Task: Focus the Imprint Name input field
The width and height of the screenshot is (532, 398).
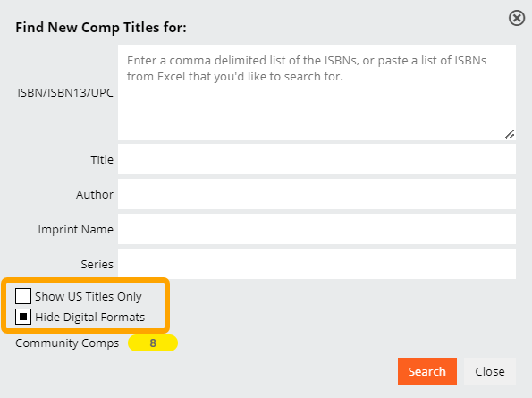Action: click(317, 229)
